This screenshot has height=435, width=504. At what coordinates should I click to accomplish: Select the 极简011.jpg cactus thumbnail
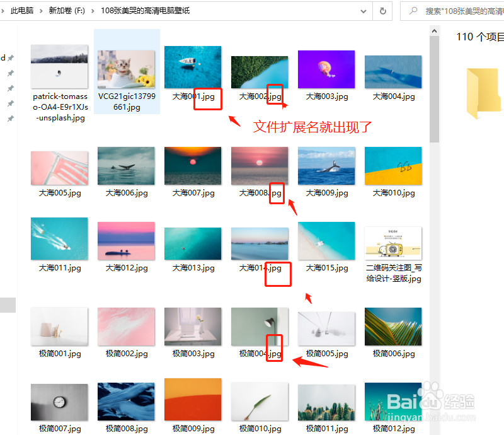326,402
